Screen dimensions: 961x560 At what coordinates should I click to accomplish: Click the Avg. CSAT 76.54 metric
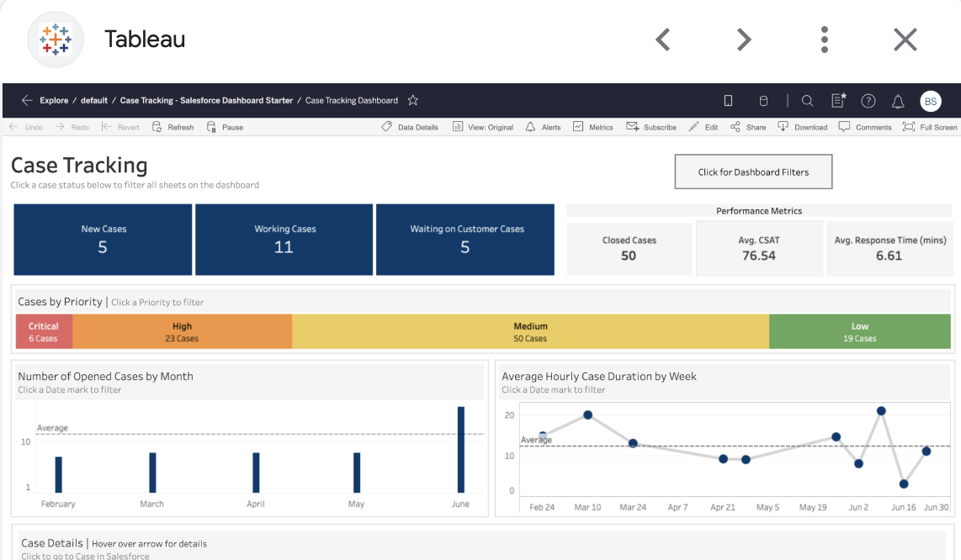759,248
